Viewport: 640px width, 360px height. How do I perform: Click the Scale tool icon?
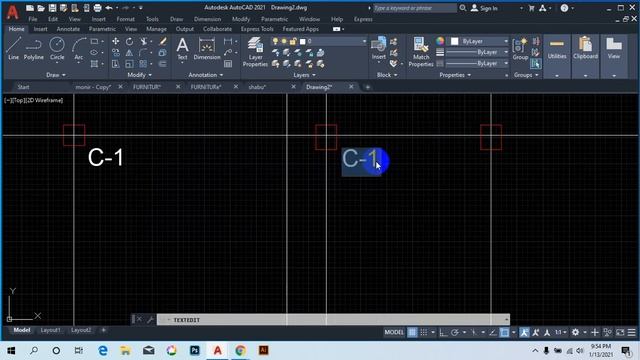tap(129, 64)
